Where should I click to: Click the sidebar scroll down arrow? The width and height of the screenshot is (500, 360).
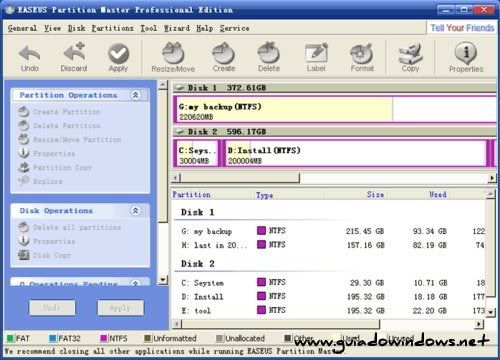point(163,279)
